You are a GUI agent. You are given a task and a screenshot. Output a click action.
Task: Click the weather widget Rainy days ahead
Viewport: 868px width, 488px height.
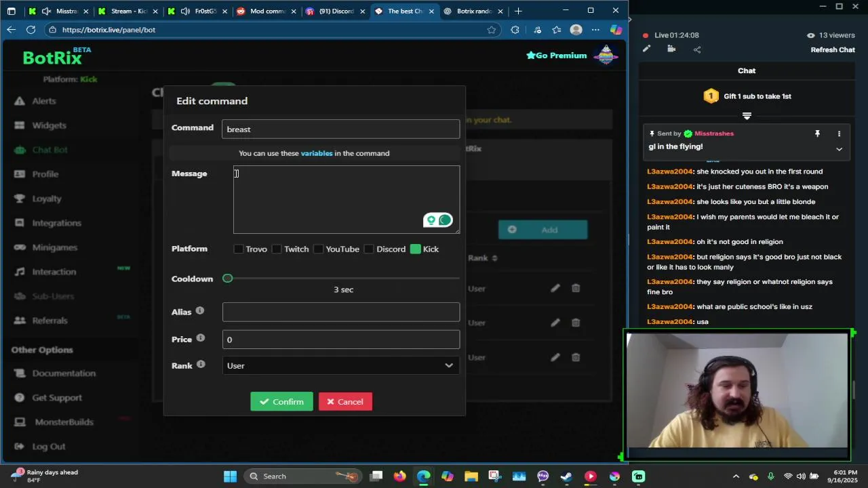(x=45, y=476)
